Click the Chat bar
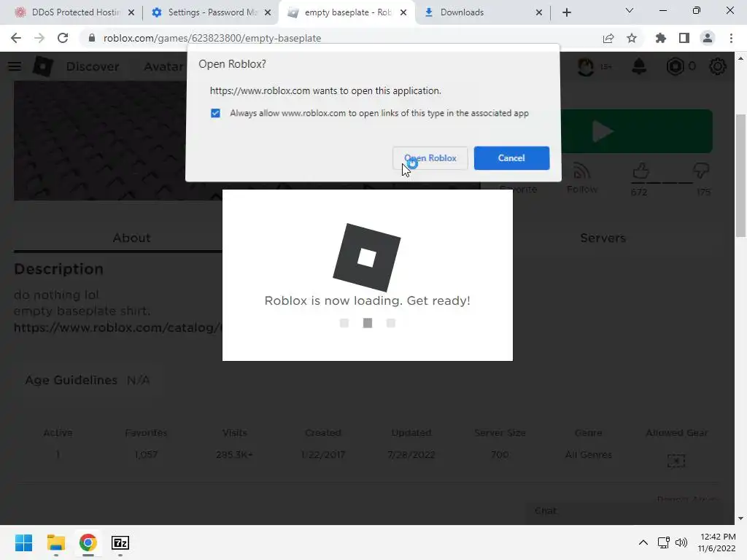 [624, 511]
